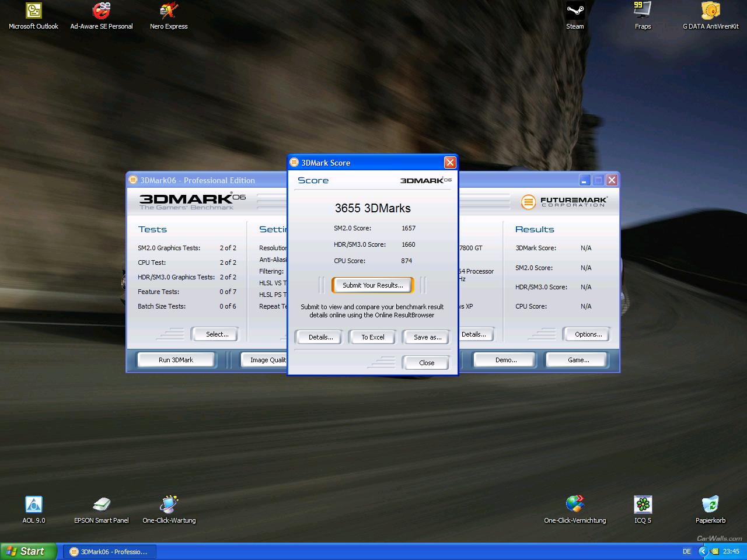Open Microsoft Outlook desktop icon
Viewport: 747px width, 560px height.
pos(33,16)
